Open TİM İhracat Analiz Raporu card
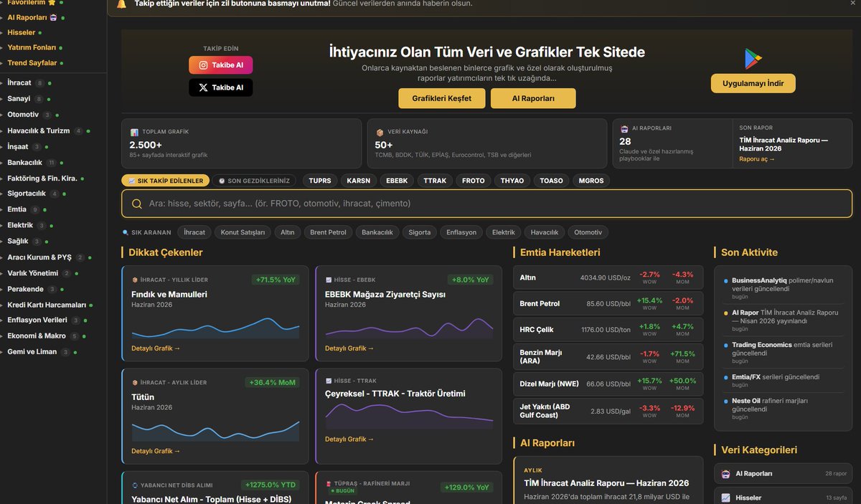Viewport: 861px width, 504px height. pyautogui.click(x=608, y=480)
